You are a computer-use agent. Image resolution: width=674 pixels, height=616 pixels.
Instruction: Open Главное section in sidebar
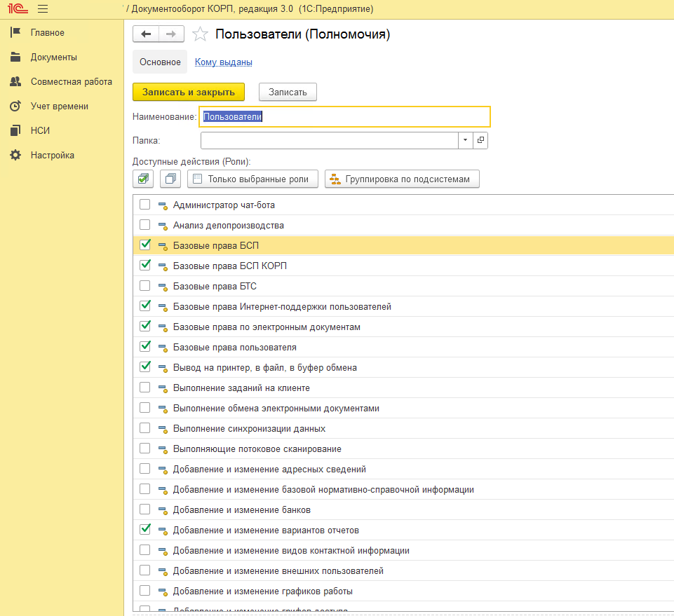click(47, 33)
